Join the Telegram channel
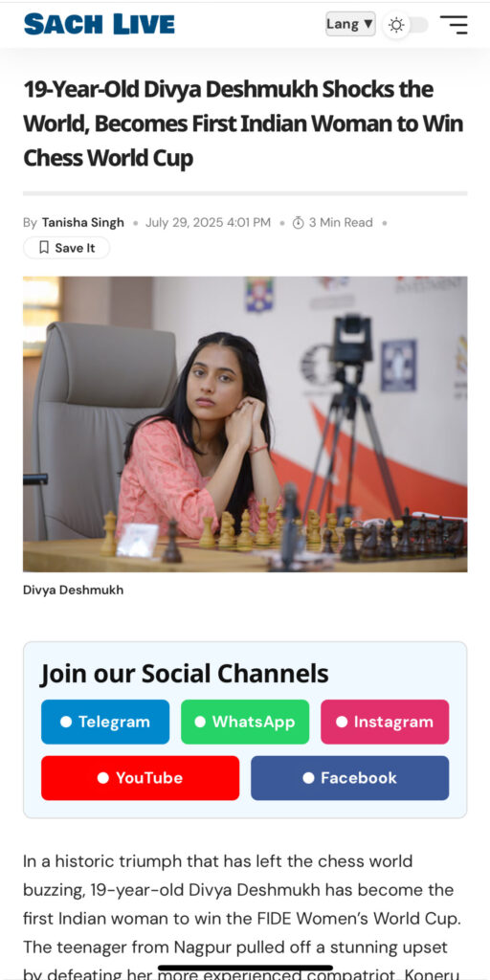This screenshot has height=980, width=490. 105,722
